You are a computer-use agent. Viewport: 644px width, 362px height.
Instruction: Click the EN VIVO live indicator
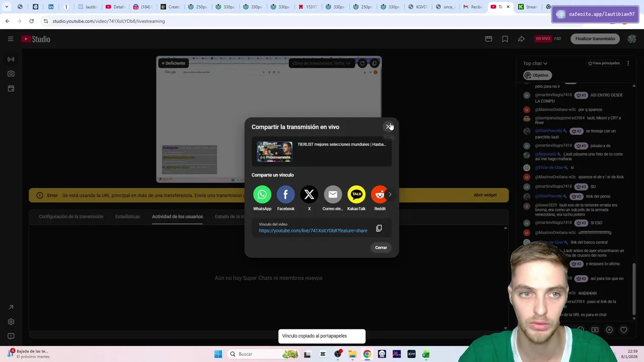coord(543,39)
